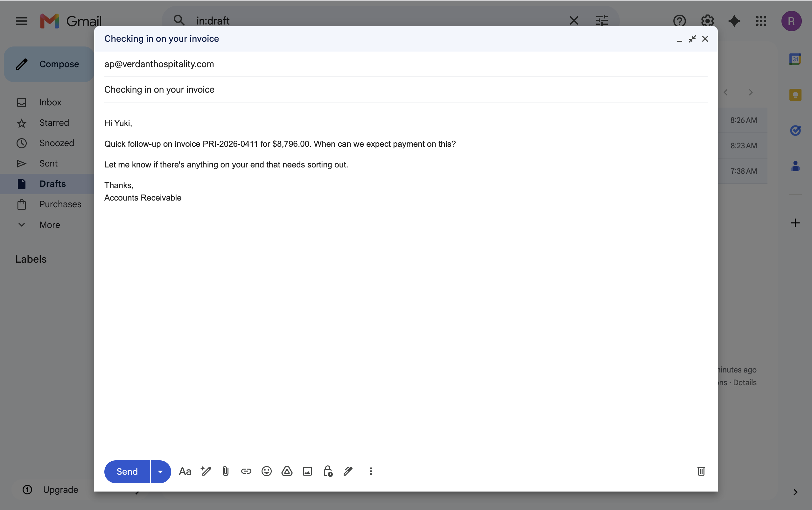Open Google Calendar side panel

tap(795, 59)
